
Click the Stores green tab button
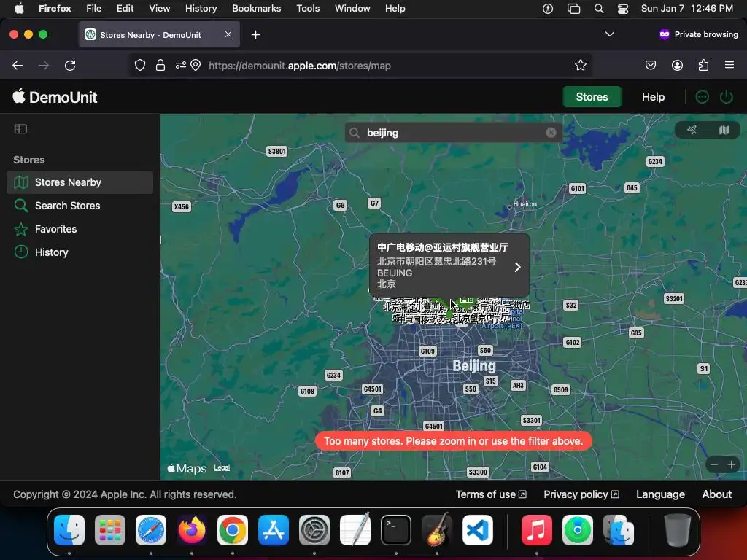[x=592, y=97]
